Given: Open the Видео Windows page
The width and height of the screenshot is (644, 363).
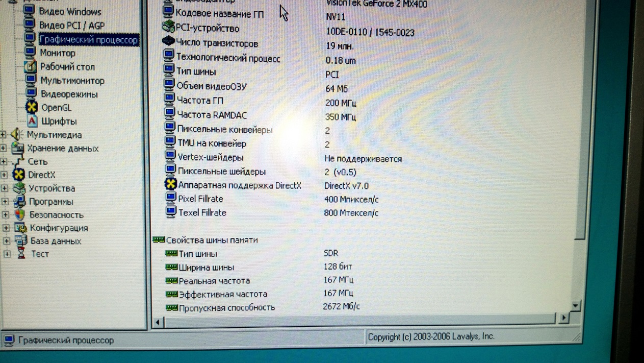Looking at the screenshot, I should point(70,11).
